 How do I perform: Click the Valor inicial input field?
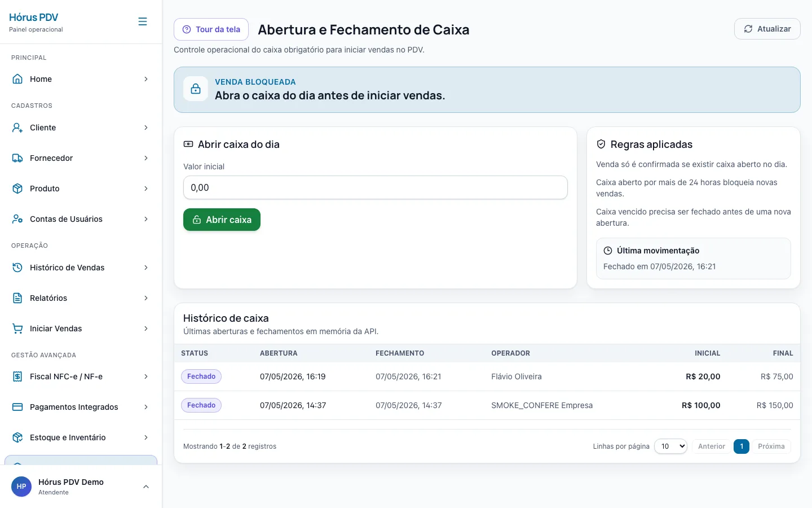point(376,187)
